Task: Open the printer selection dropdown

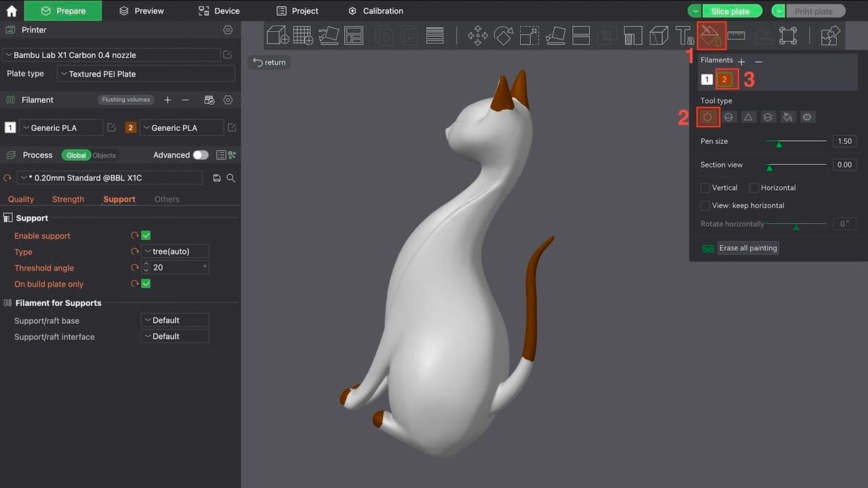Action: (111, 55)
